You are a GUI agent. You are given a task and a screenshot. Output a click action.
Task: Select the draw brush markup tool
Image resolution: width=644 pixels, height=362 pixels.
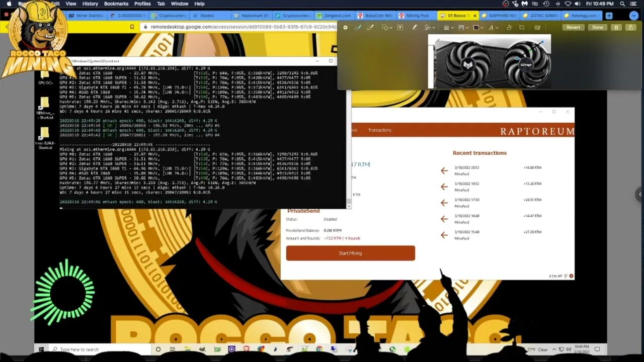coord(370,27)
